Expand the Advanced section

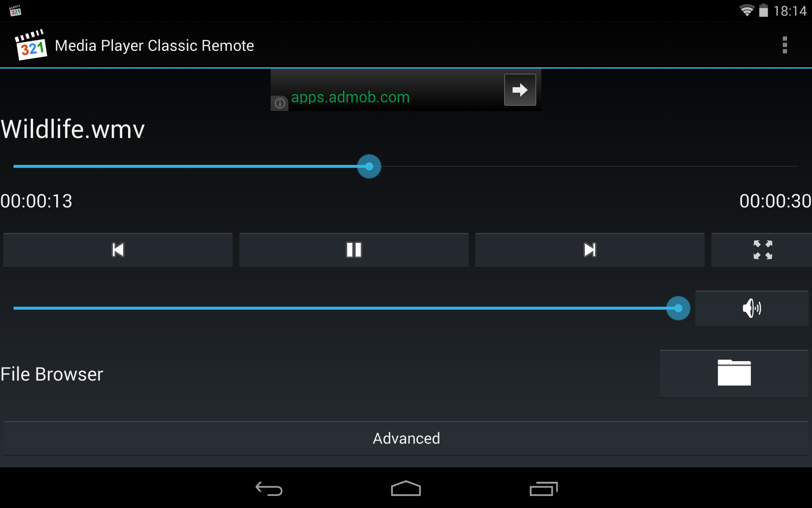pos(406,438)
